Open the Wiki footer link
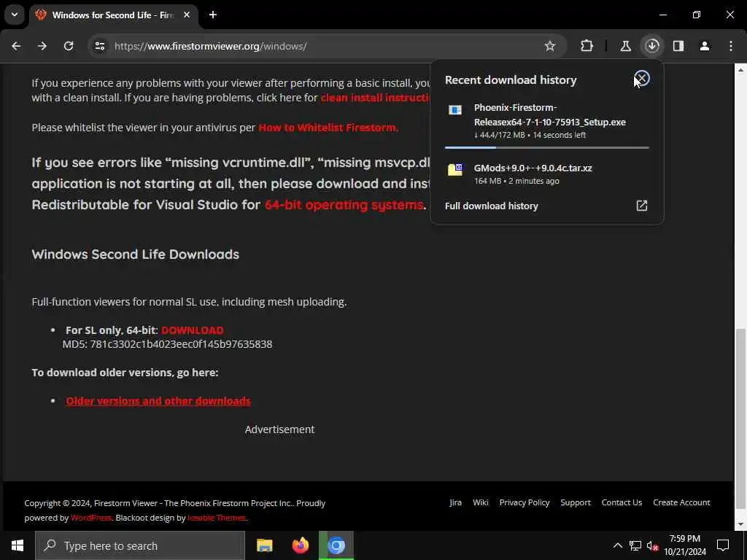 pos(480,502)
